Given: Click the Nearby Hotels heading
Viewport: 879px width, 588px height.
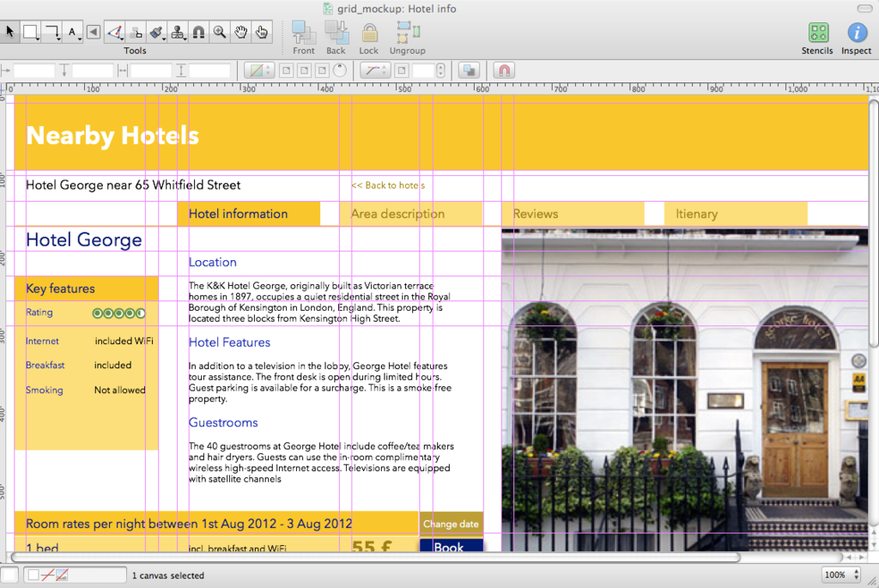Looking at the screenshot, I should 112,136.
